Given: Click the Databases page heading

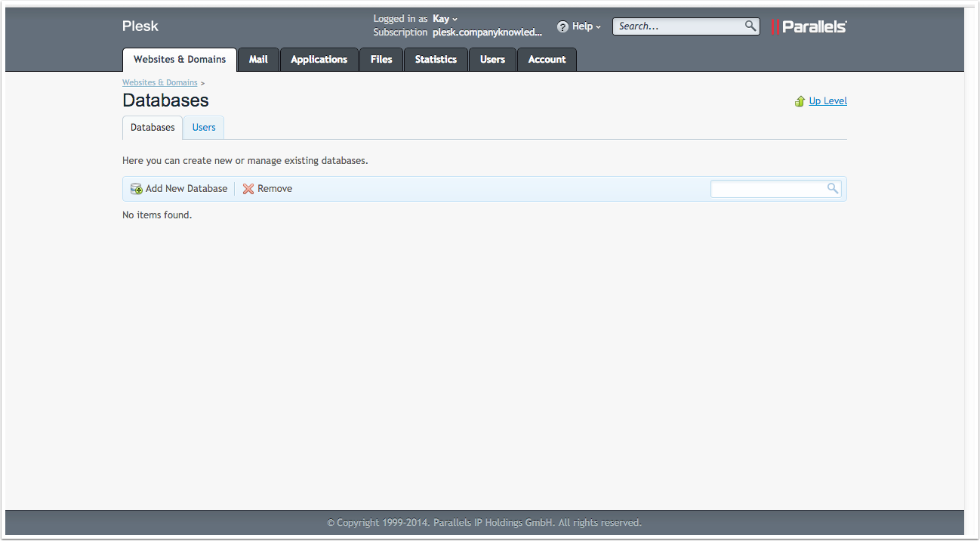Looking at the screenshot, I should (165, 100).
